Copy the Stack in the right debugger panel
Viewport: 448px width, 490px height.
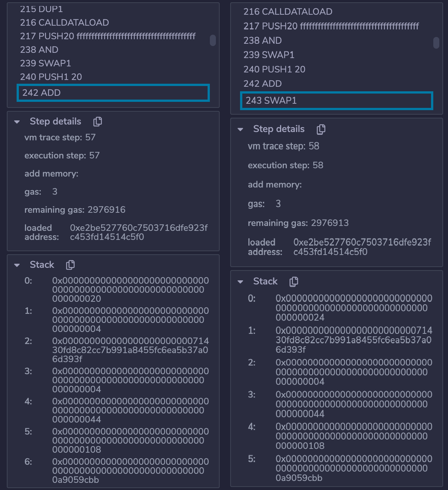pyautogui.click(x=294, y=281)
